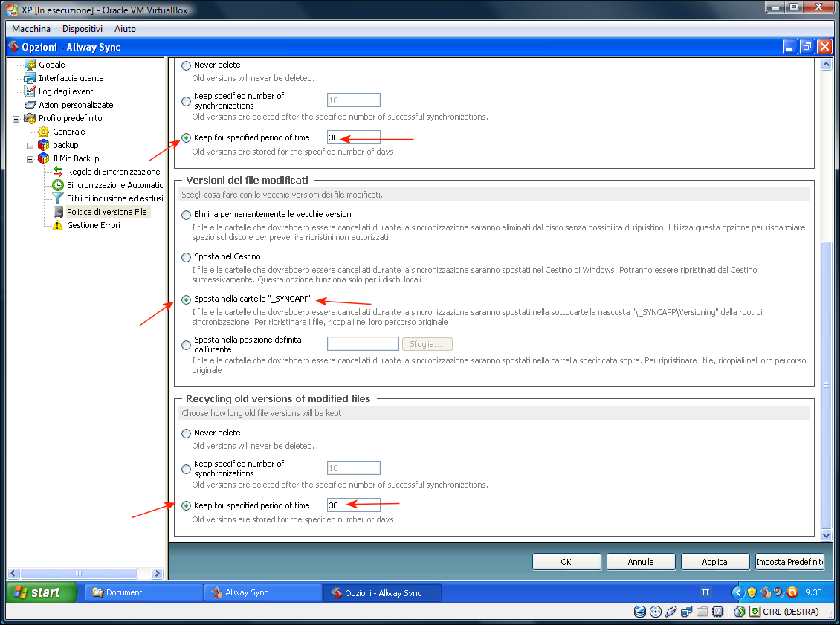This screenshot has height=625, width=840.
Task: Select Never delete under Recycling old versions of modified files
Action: pos(186,434)
